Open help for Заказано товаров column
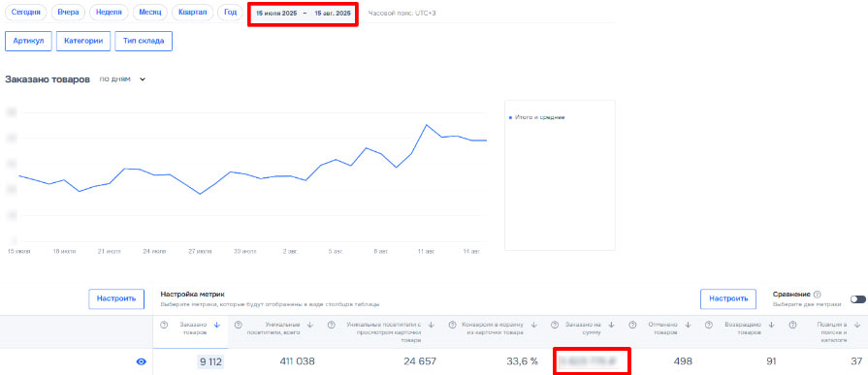This screenshot has width=868, height=375. coord(164,326)
